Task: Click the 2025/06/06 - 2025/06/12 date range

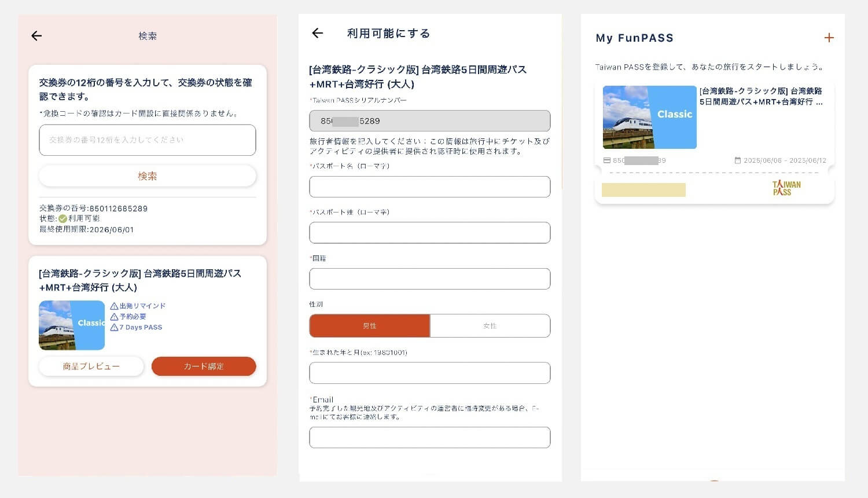Action: [785, 160]
